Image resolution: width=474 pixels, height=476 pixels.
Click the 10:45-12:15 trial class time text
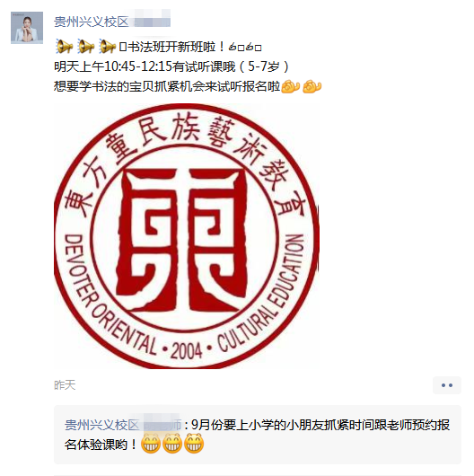138,66
